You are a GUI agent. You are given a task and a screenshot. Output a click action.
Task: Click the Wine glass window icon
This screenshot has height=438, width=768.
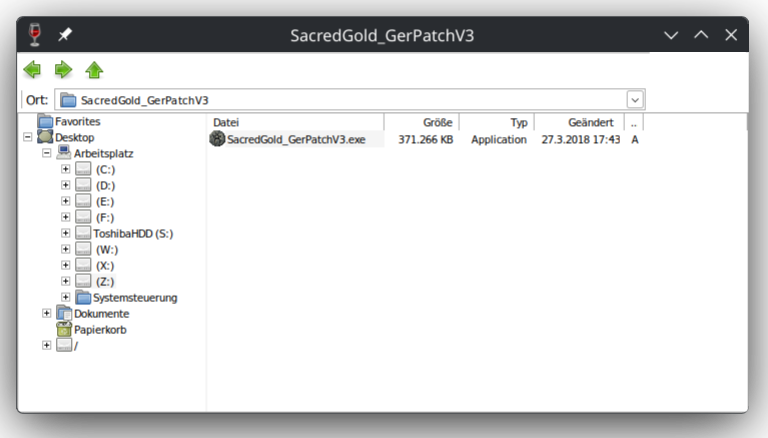35,35
